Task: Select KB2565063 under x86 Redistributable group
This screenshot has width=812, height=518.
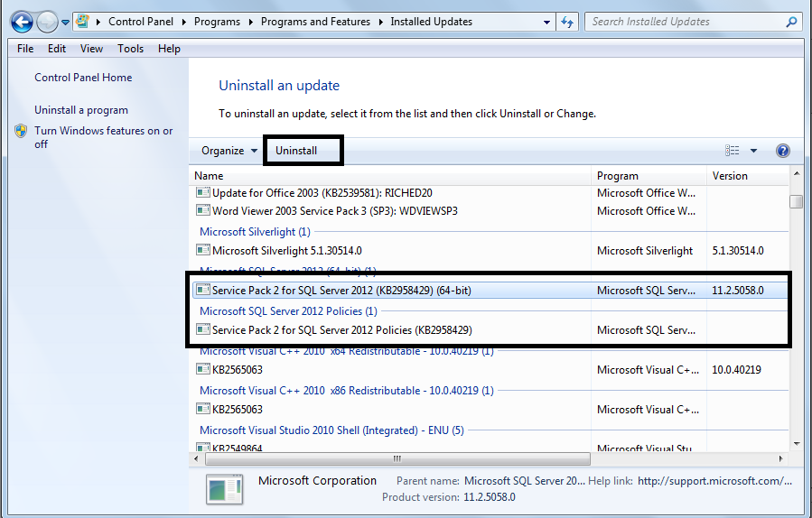Action: (490, 410)
